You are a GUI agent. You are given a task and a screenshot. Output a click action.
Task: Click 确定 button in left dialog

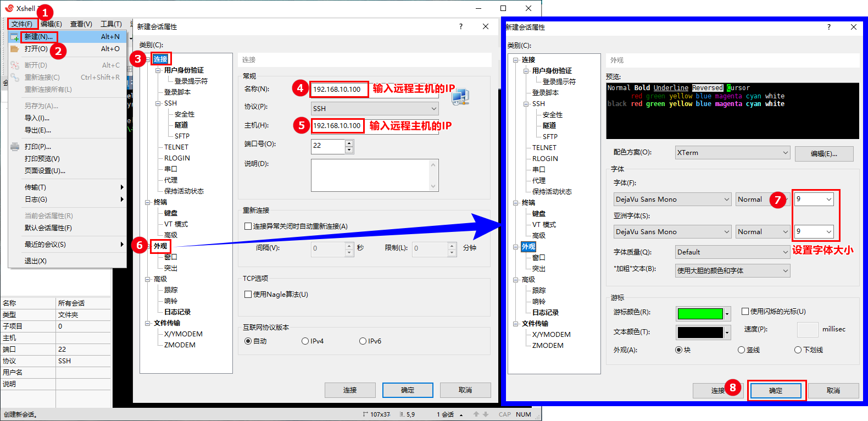coord(408,390)
